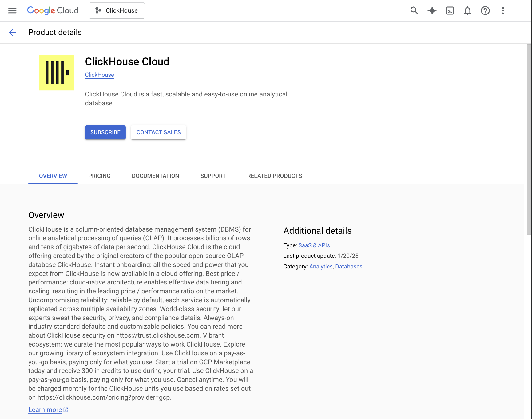Image resolution: width=532 pixels, height=419 pixels.
Task: Open the Gemini assistant
Action: coord(432,10)
